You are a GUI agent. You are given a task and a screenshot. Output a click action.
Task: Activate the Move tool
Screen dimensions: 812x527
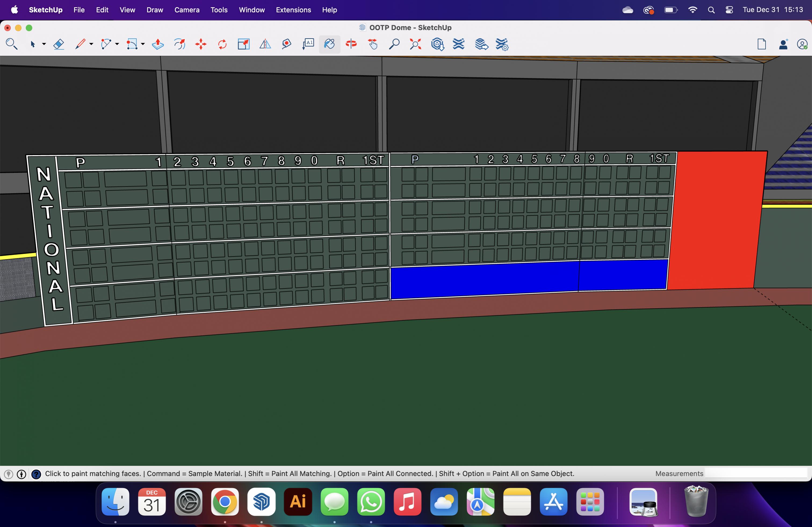(x=201, y=44)
